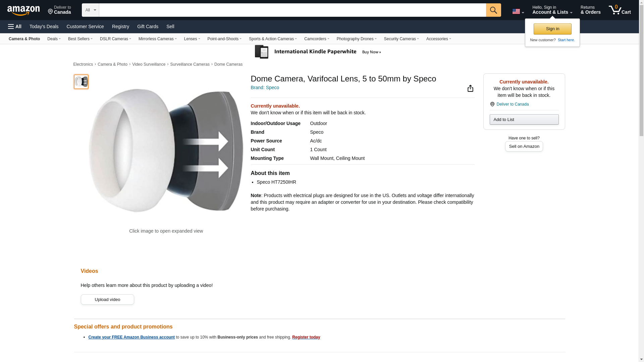Expand the Account & Lists dropdown
Image resolution: width=644 pixels, height=362 pixels.
(x=552, y=10)
